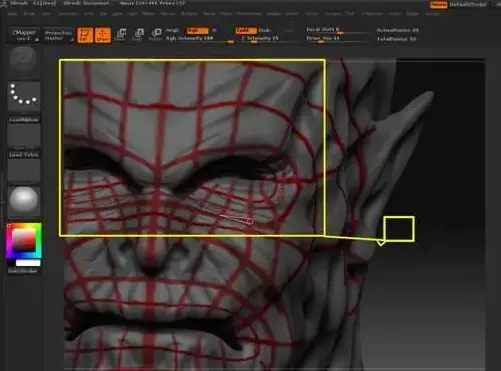The width and height of the screenshot is (501, 371).
Task: Switch to Zsub sculpt mode
Action: pos(264,30)
